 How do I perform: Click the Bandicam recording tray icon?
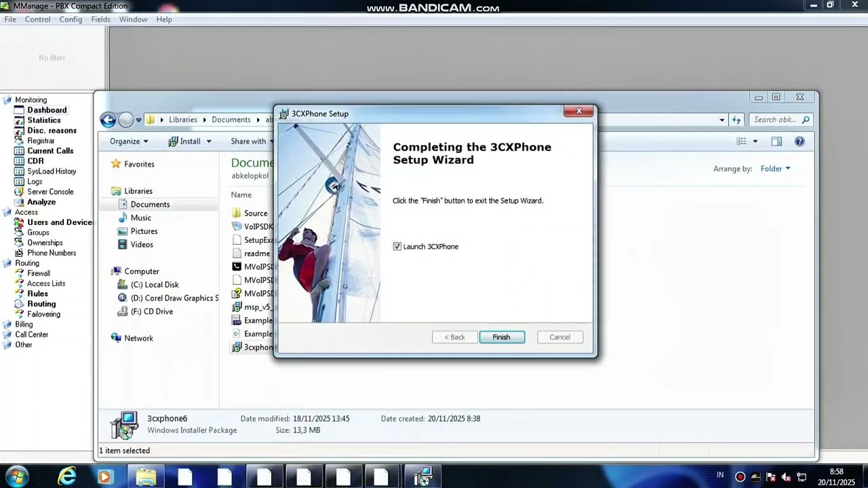(x=740, y=477)
